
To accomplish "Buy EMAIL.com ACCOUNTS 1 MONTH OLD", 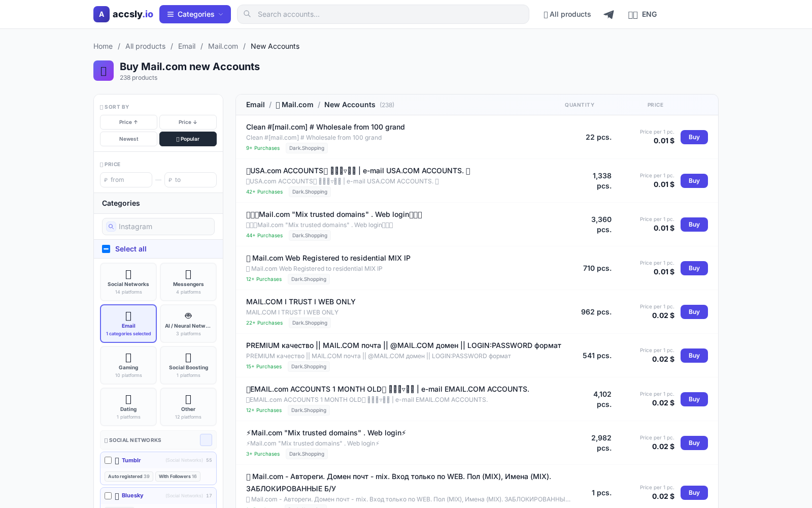I will point(694,399).
